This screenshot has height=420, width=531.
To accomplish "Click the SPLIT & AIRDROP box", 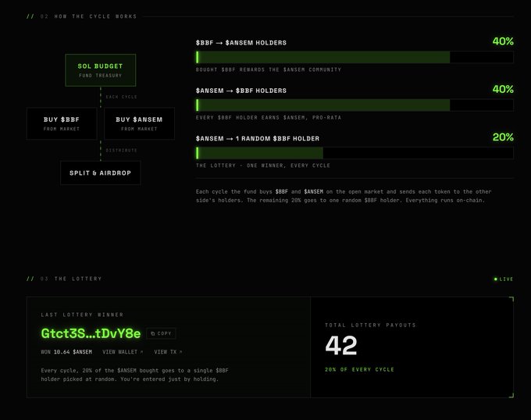I will click(100, 173).
